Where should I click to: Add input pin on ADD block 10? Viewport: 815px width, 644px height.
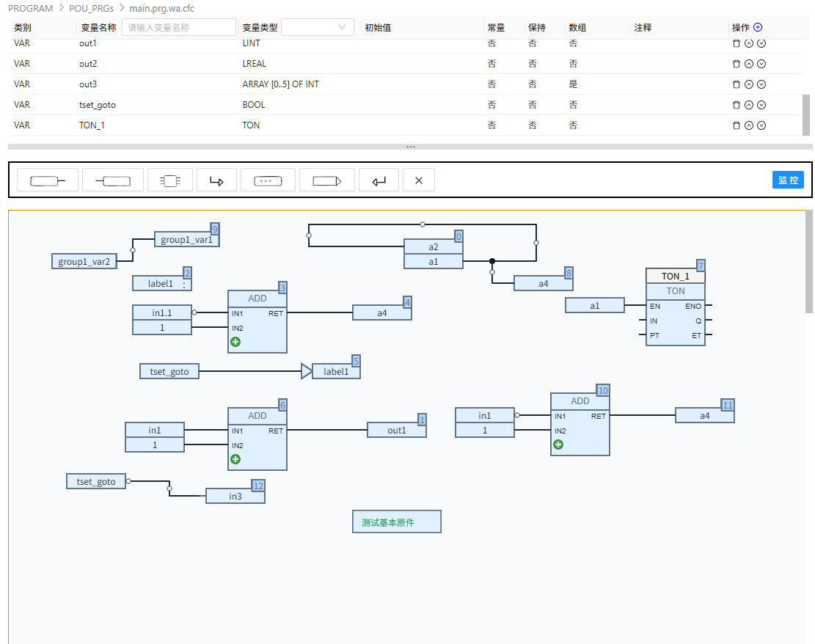point(558,444)
